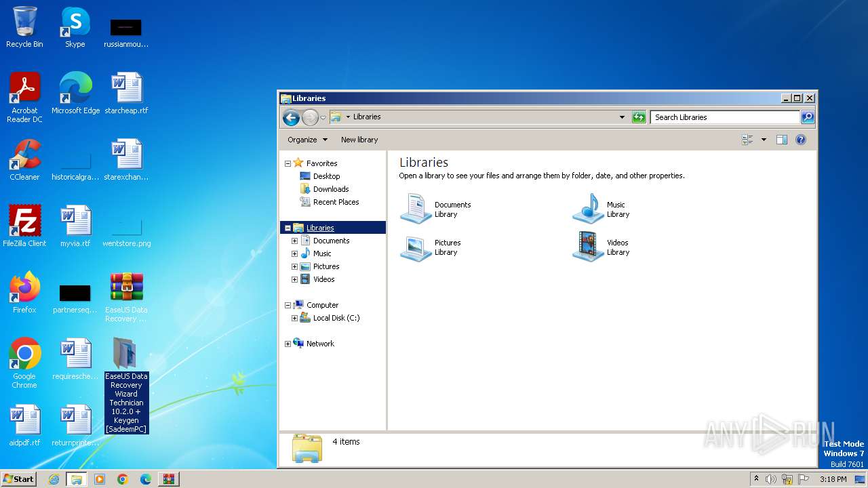Select Acrobat Reader DC desktop icon

(24, 98)
